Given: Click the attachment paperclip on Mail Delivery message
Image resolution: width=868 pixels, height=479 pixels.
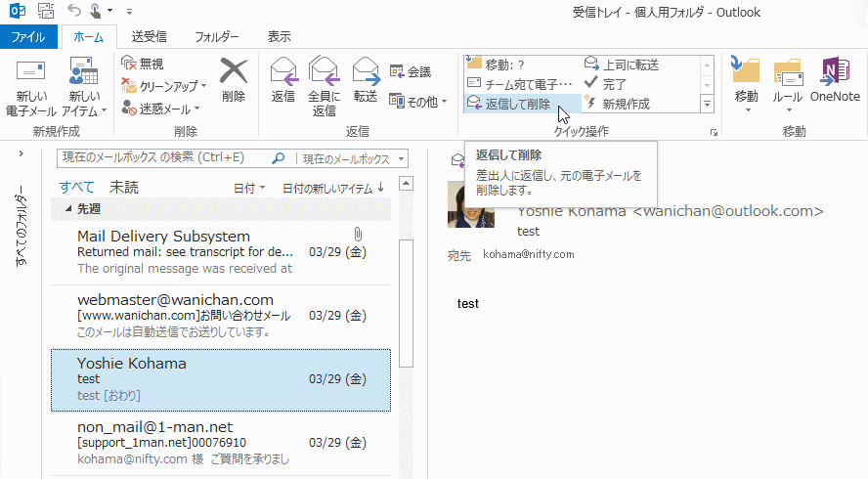Looking at the screenshot, I should 358,235.
